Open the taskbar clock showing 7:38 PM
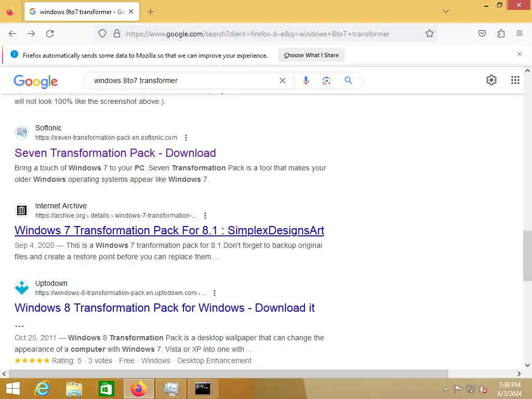532x399 pixels. tap(509, 389)
